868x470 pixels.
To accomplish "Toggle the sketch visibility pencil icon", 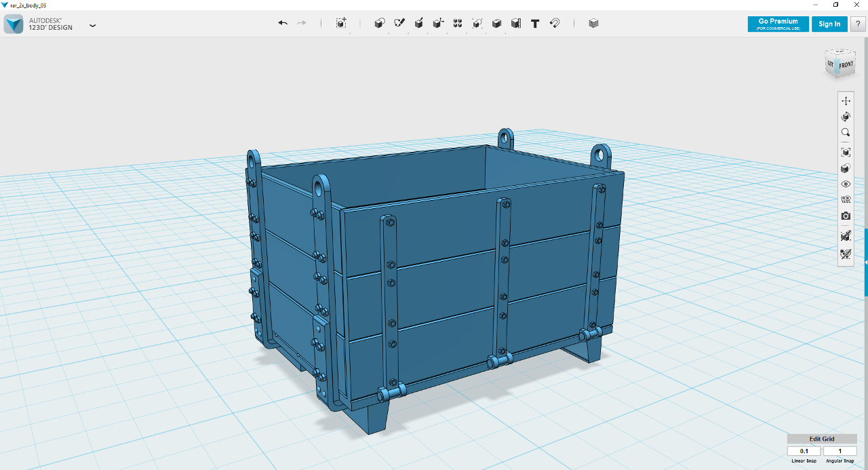I will (846, 254).
